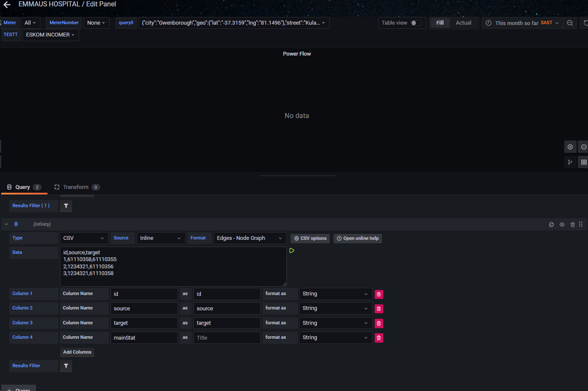
Task: Open the time range picker
Action: 522,23
